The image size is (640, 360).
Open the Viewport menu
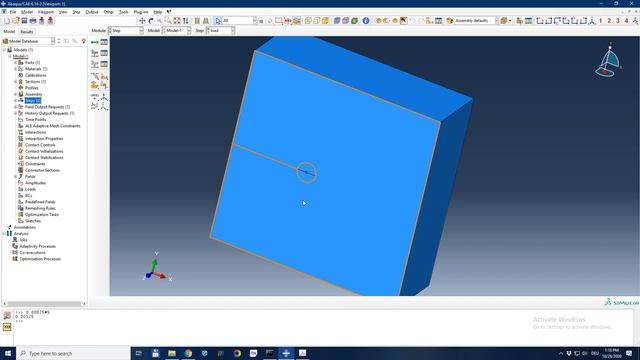point(46,12)
